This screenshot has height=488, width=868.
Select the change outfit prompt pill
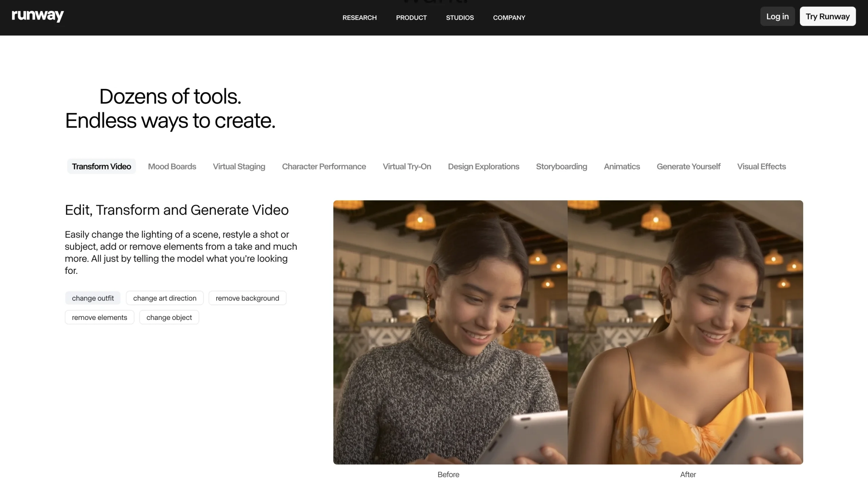click(93, 298)
